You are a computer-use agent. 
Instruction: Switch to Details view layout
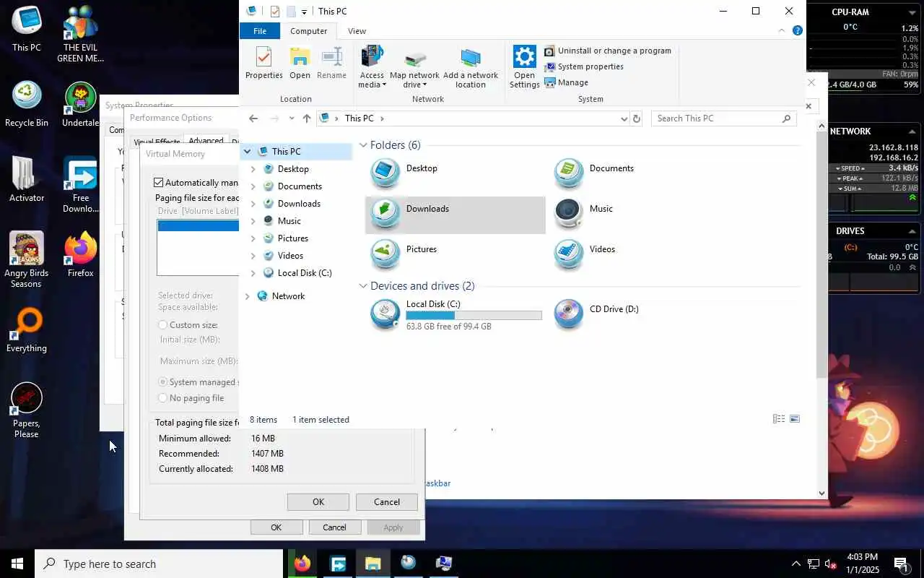coord(779,419)
